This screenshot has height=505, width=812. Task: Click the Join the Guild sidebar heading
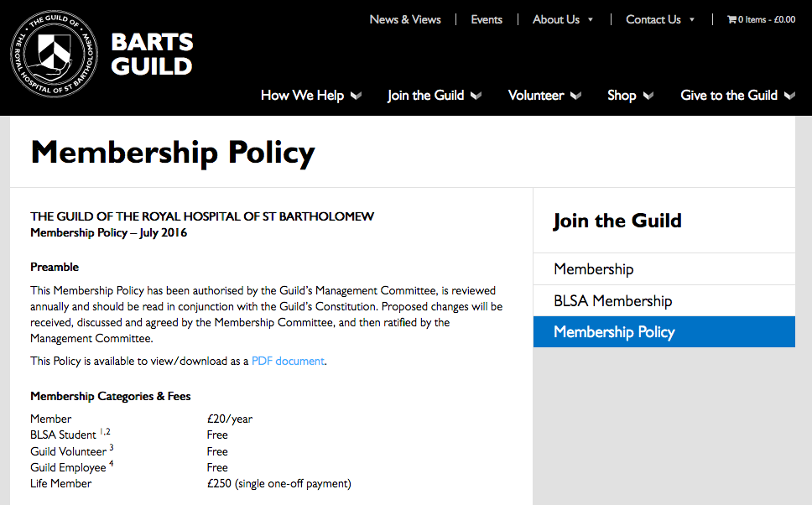617,221
